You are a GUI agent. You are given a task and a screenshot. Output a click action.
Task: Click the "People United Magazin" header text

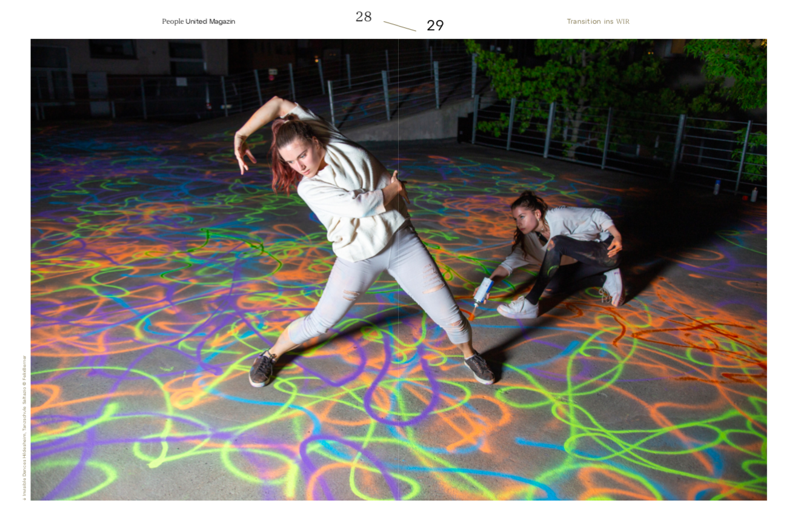[x=198, y=21]
